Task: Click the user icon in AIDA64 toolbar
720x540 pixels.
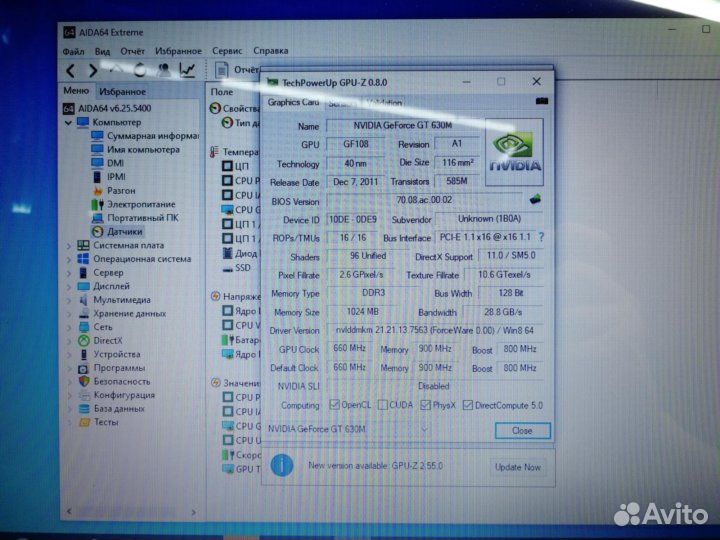Action: (x=163, y=70)
